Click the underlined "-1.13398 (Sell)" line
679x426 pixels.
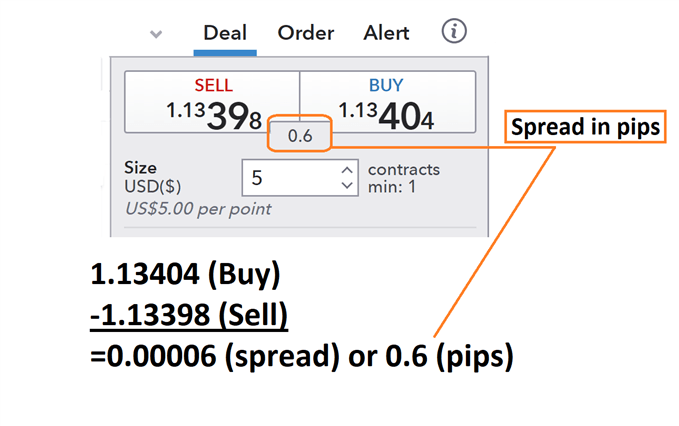tap(189, 317)
